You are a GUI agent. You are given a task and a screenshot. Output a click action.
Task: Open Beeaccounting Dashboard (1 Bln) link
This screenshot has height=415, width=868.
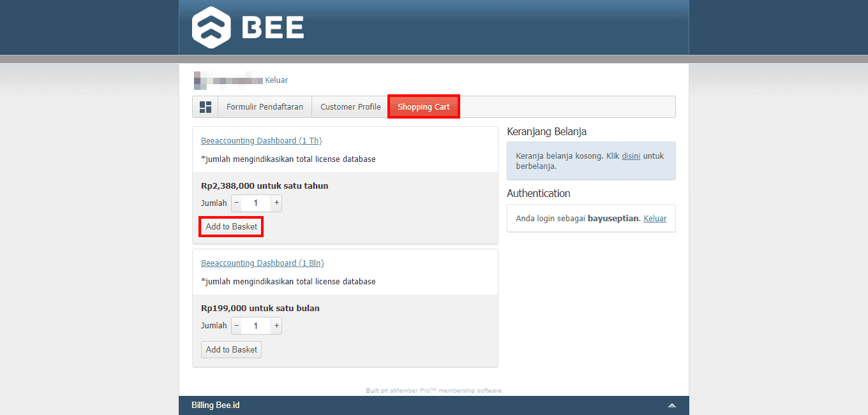coord(262,263)
